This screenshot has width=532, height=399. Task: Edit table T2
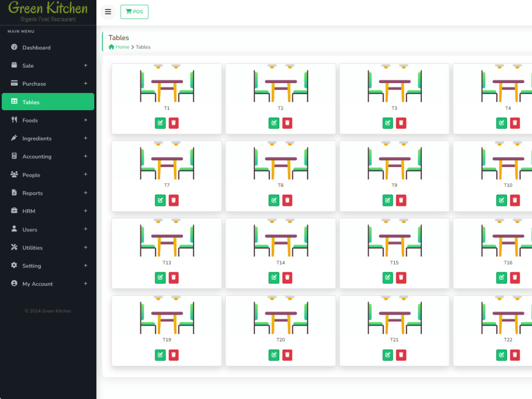tap(274, 123)
